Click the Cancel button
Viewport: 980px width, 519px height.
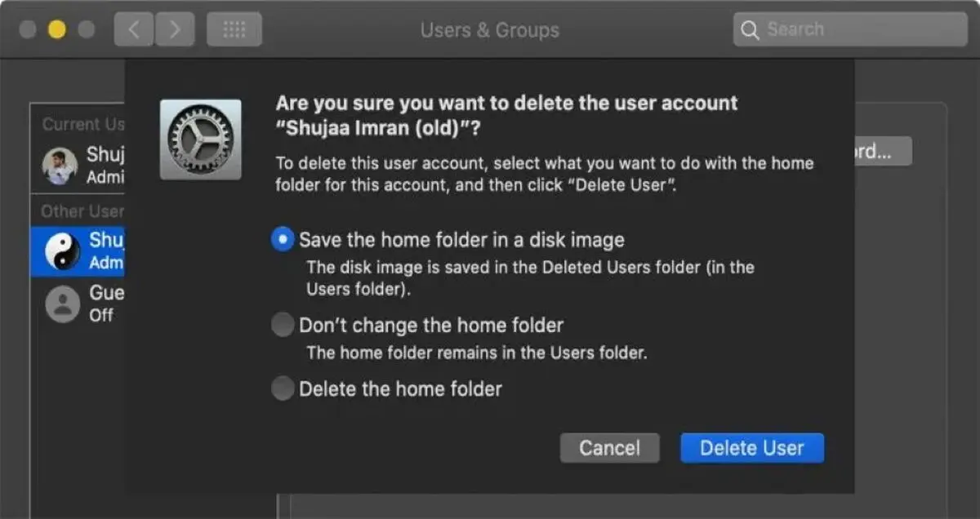609,448
